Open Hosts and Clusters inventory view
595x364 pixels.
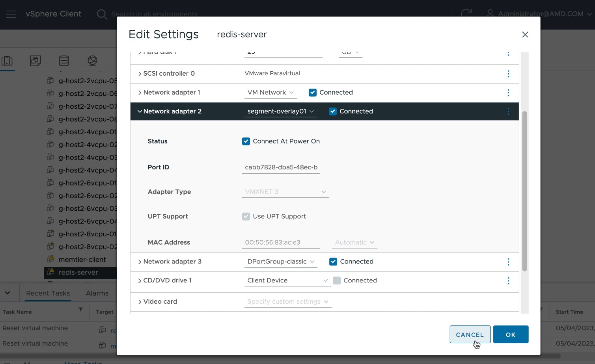click(7, 61)
